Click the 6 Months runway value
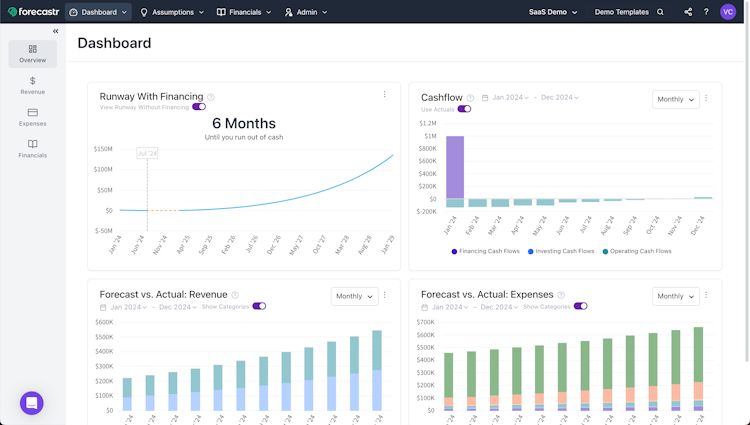750x425 pixels. 244,123
